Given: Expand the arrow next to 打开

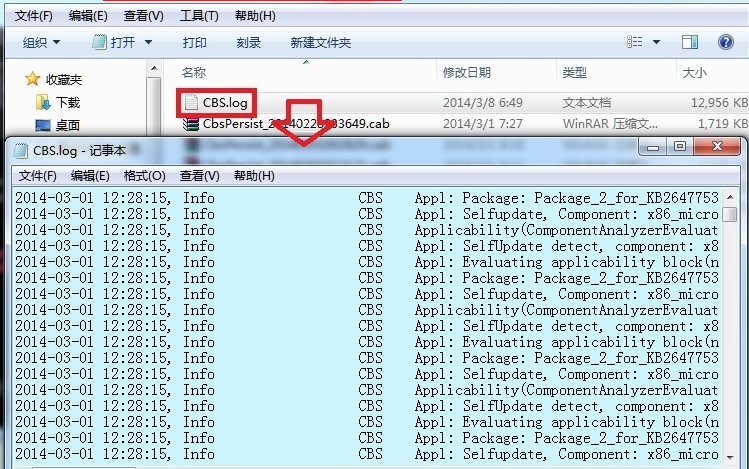Looking at the screenshot, I should click(149, 42).
